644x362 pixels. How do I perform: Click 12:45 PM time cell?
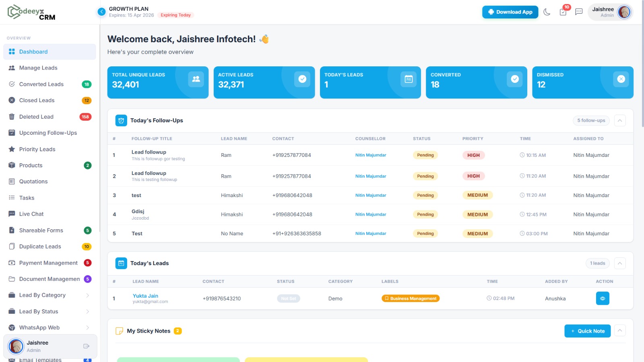click(533, 214)
